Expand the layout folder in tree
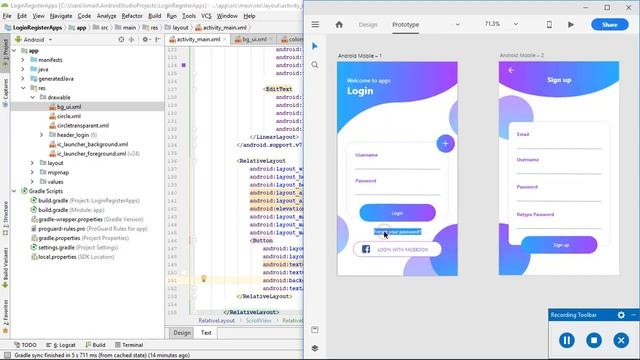This screenshot has height=360, width=640. tap(33, 163)
